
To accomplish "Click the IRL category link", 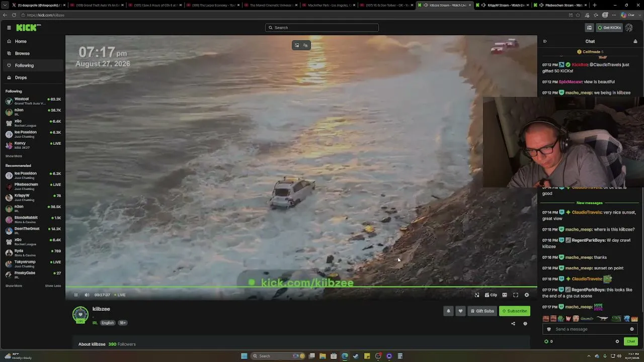I will (95, 323).
